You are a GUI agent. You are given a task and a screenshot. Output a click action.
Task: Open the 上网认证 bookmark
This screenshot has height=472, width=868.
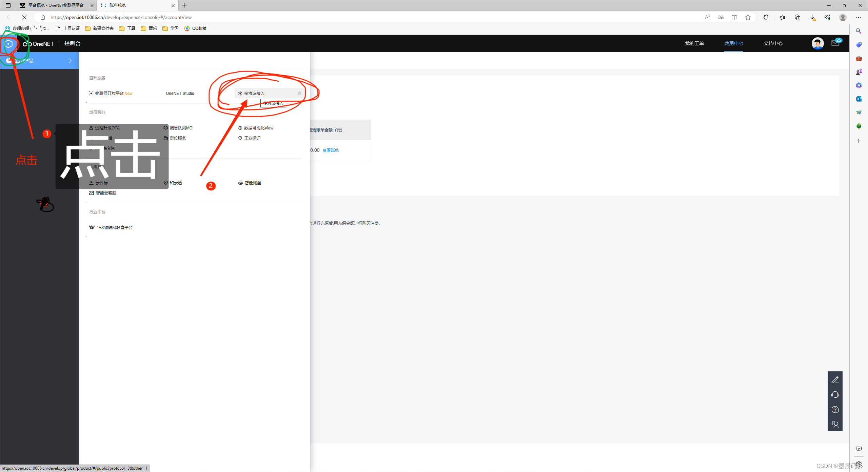(67, 28)
